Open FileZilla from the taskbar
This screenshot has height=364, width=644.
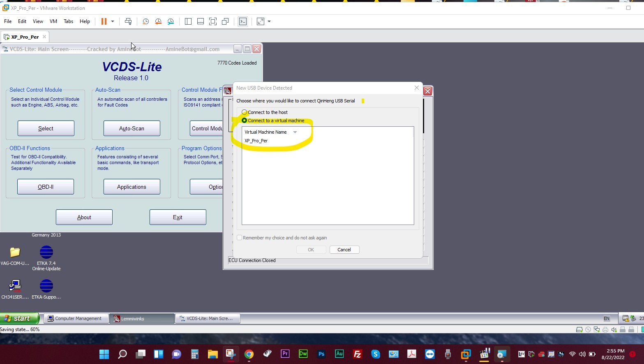358,354
